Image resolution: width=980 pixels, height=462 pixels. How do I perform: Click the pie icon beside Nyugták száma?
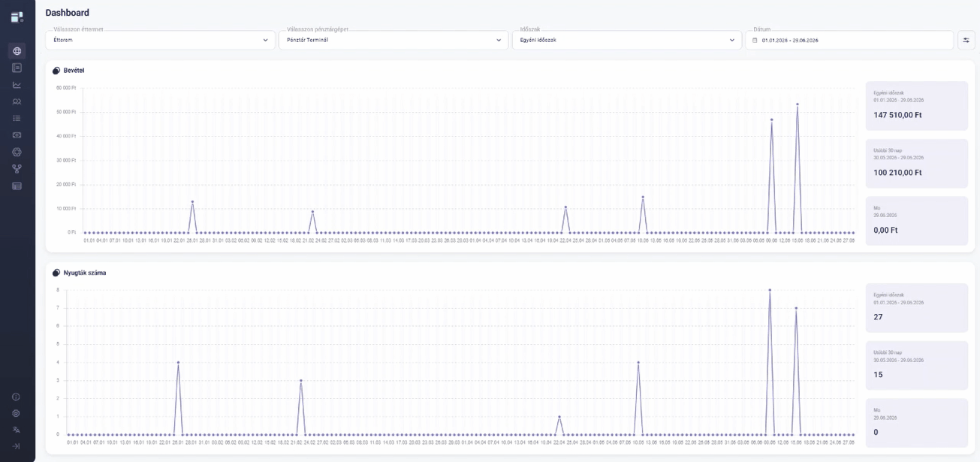pos(56,273)
